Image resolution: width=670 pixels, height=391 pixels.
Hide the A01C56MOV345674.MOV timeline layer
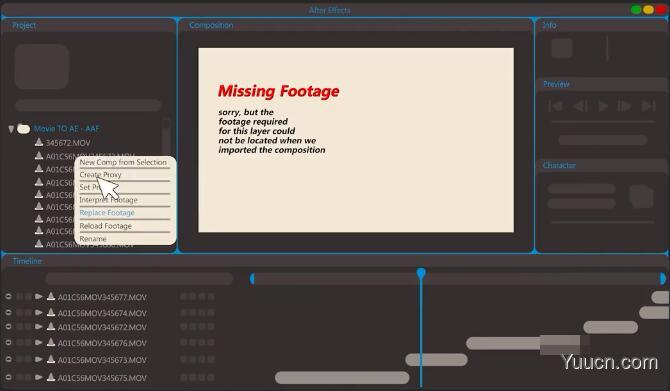coord(8,312)
